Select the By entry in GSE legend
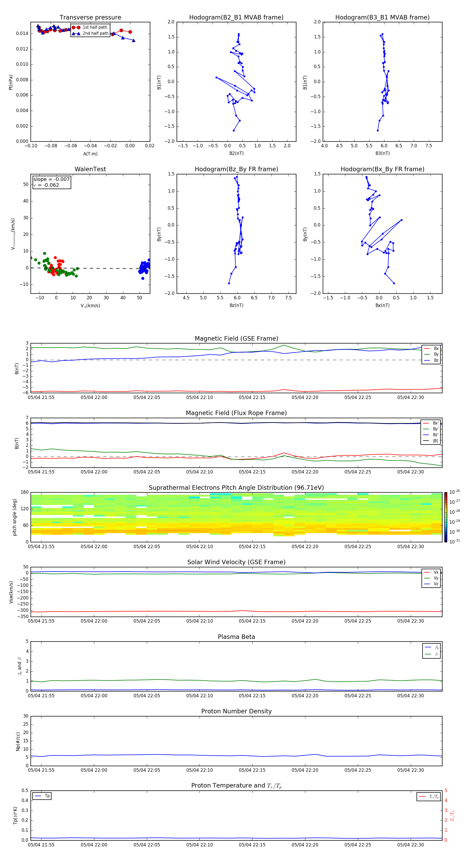The width and height of the screenshot is (473, 868). coord(431,354)
